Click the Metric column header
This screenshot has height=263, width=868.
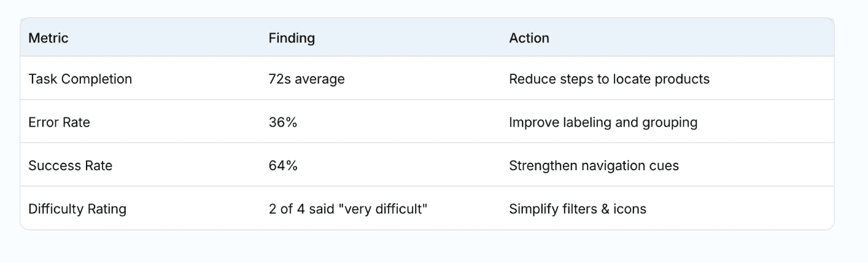48,38
